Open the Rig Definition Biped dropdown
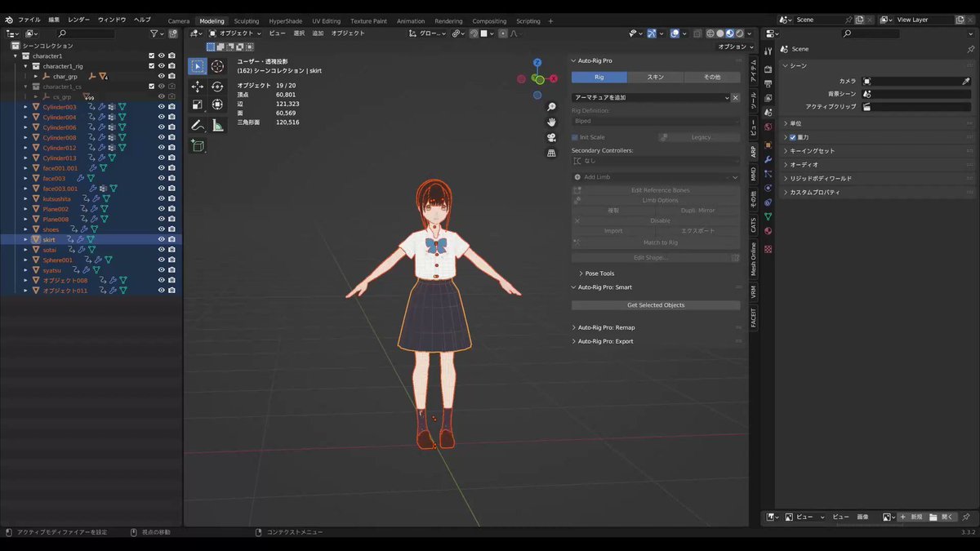 [656, 122]
